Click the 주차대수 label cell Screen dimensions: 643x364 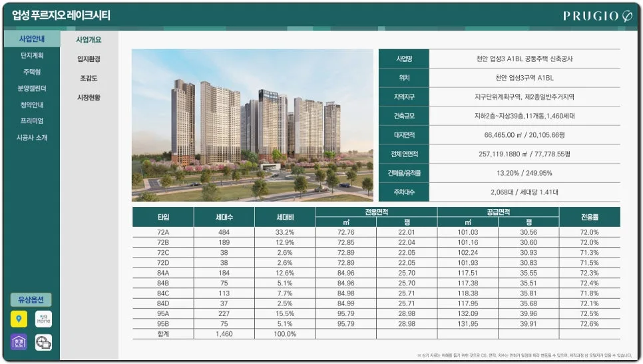click(404, 192)
